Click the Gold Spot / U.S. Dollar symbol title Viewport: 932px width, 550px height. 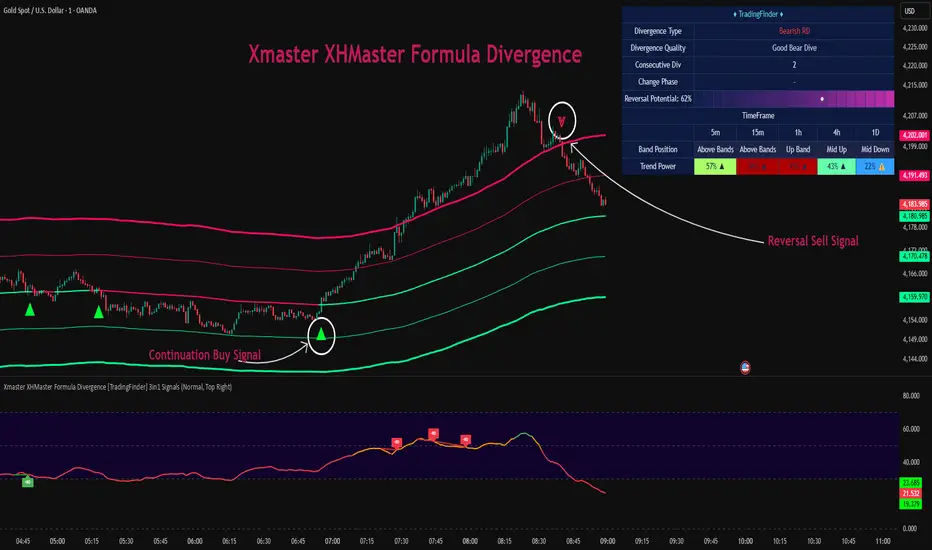click(50, 10)
